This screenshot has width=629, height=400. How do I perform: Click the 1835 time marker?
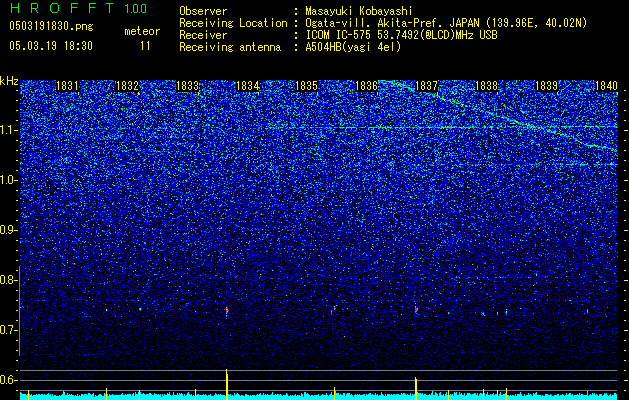pos(306,86)
